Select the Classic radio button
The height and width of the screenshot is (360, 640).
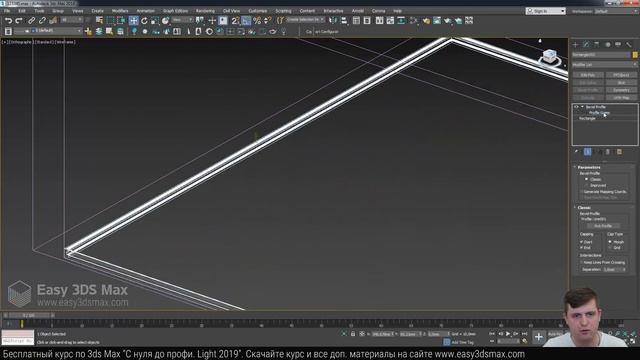click(587, 179)
